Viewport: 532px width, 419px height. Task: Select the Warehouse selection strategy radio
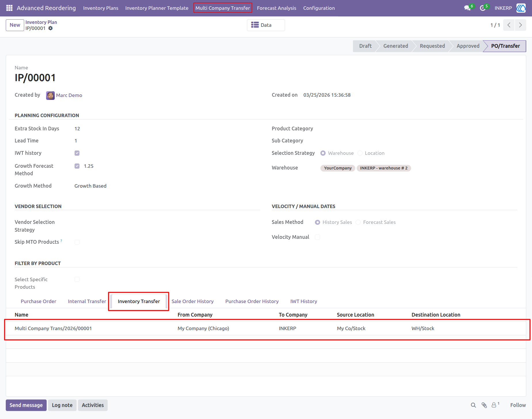point(323,153)
